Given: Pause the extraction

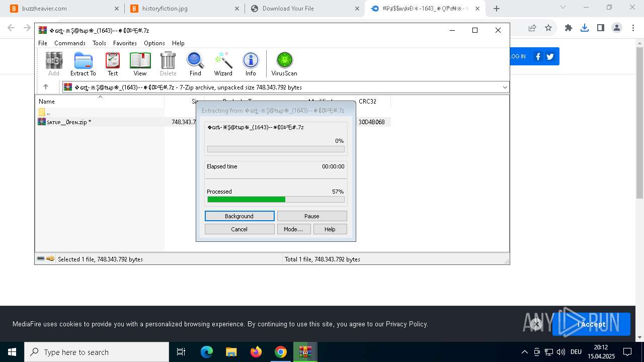Looking at the screenshot, I should click(x=312, y=216).
